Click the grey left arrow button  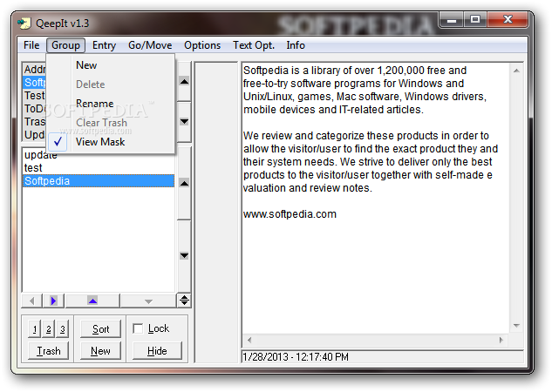pyautogui.click(x=32, y=301)
